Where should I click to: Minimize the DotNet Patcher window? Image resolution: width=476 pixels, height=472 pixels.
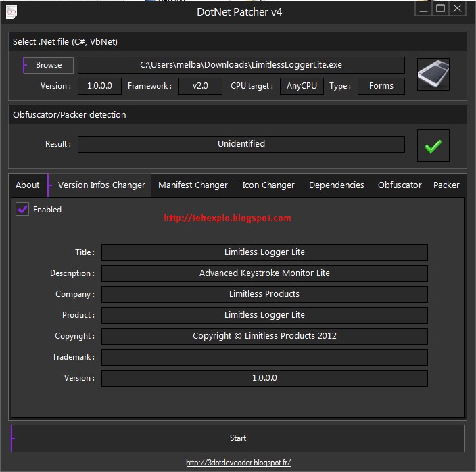click(423, 9)
